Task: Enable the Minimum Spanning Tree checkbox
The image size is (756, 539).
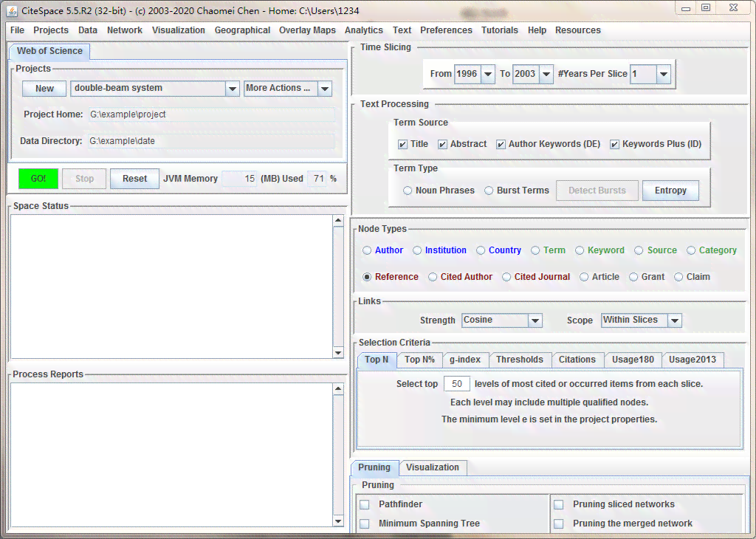Action: [365, 523]
